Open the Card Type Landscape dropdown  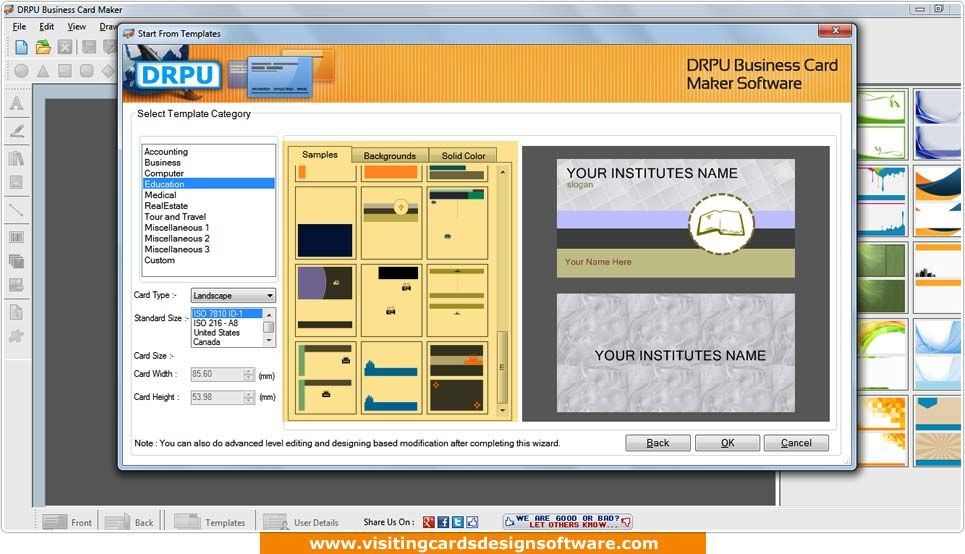click(x=233, y=295)
